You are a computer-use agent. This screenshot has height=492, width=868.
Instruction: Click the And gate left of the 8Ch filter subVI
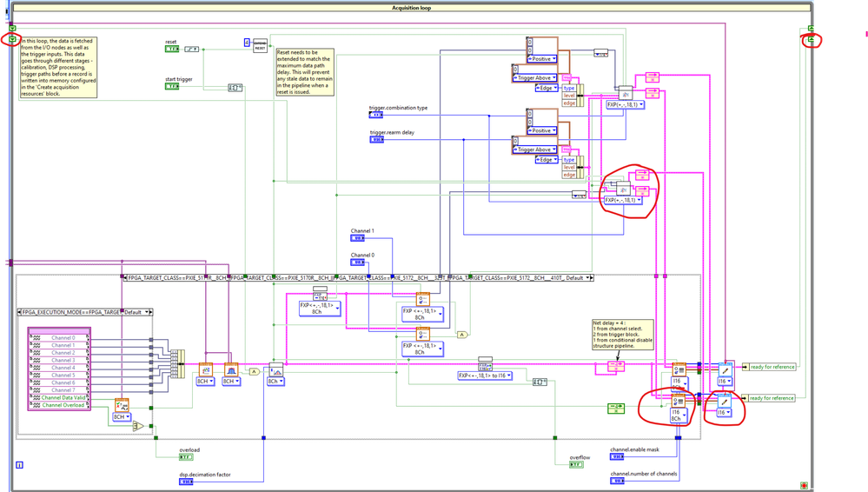tap(254, 371)
